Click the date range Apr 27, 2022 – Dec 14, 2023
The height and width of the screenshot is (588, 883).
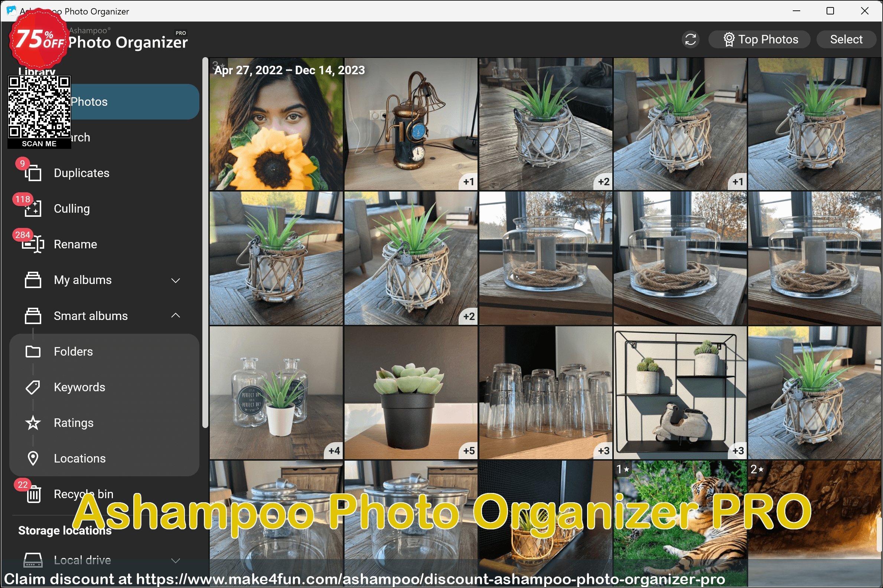[x=289, y=70]
